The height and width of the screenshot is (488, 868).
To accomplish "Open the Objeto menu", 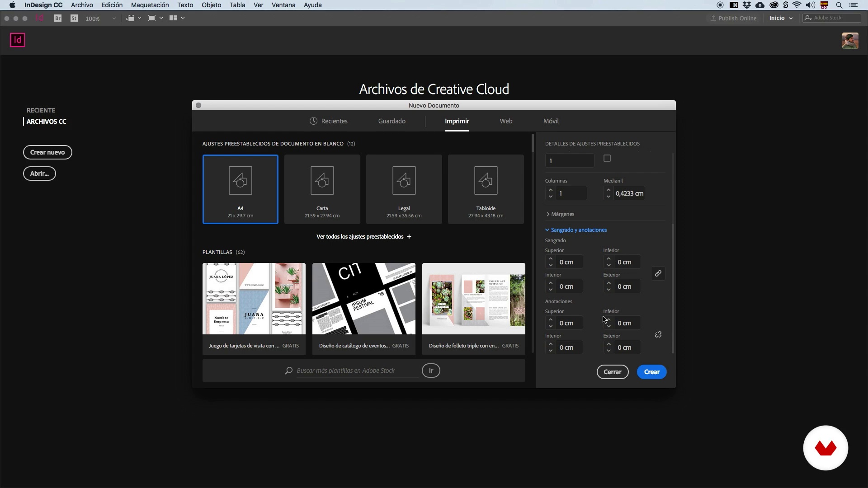I will (x=211, y=5).
